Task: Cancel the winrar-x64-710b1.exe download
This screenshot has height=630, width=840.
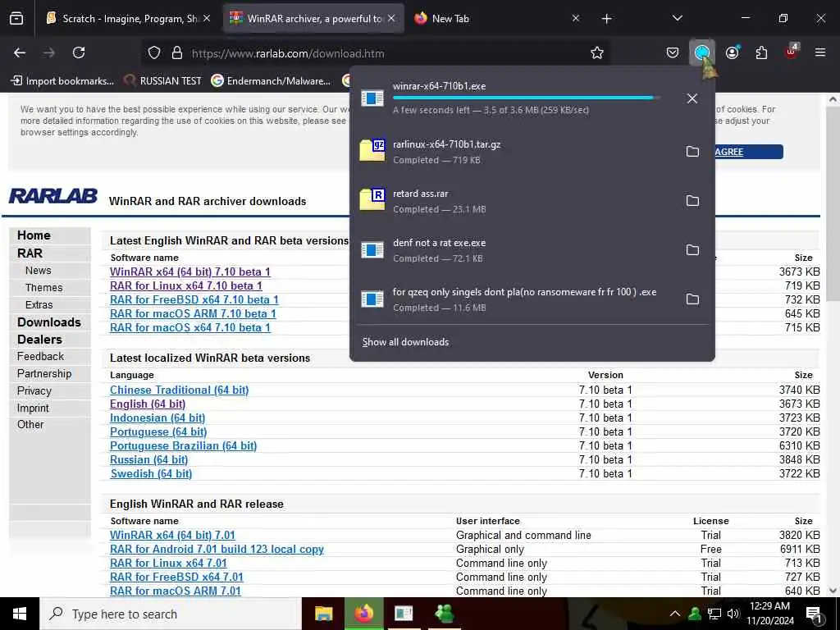Action: (692, 98)
